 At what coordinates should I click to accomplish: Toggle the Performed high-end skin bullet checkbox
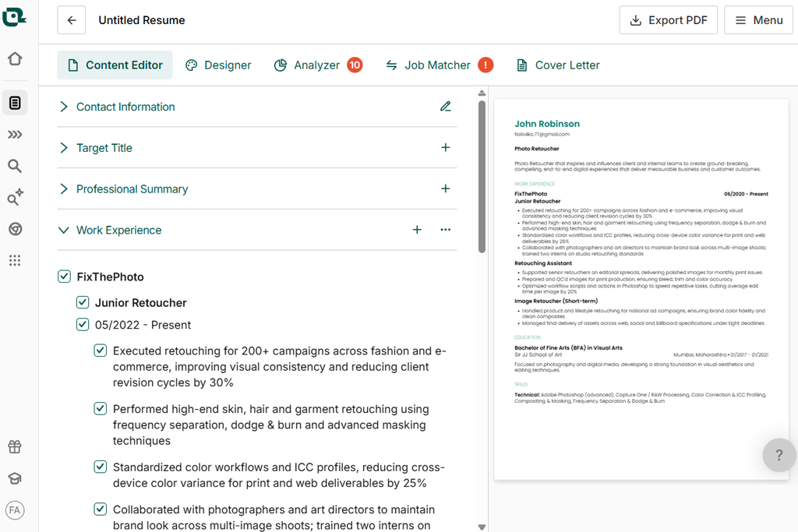tap(101, 408)
